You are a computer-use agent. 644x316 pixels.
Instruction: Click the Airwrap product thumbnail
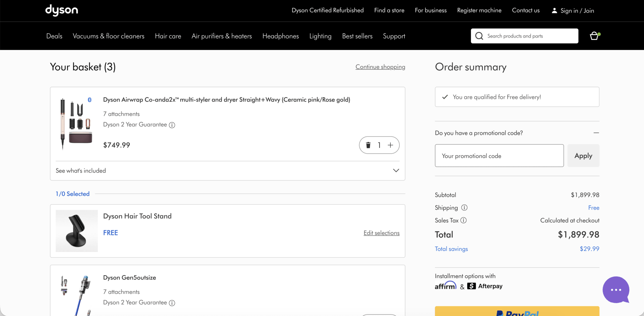77,124
